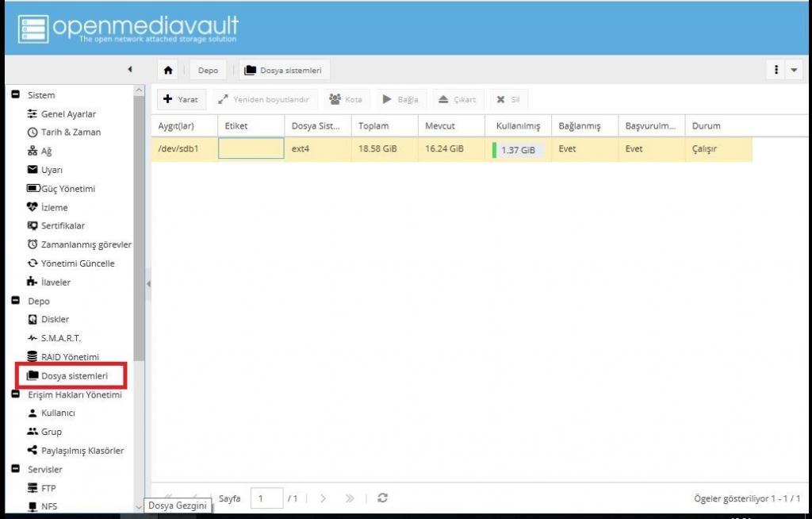
Task: Select the /dev/sdb1 device cell
Action: point(184,149)
